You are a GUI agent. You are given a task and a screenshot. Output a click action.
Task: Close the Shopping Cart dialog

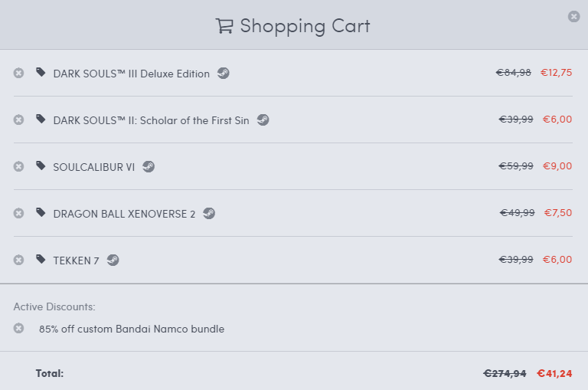573,16
